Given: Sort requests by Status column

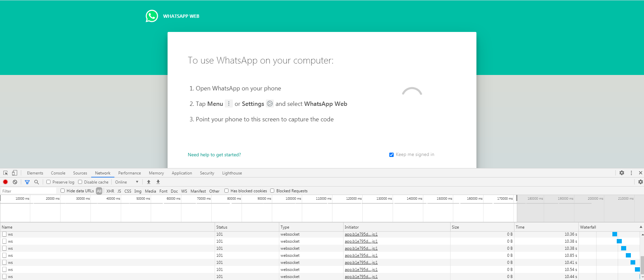Looking at the screenshot, I should pos(247,227).
